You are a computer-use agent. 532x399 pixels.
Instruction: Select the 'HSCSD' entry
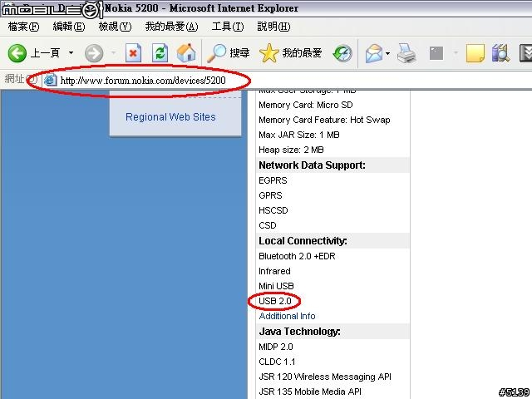point(273,210)
